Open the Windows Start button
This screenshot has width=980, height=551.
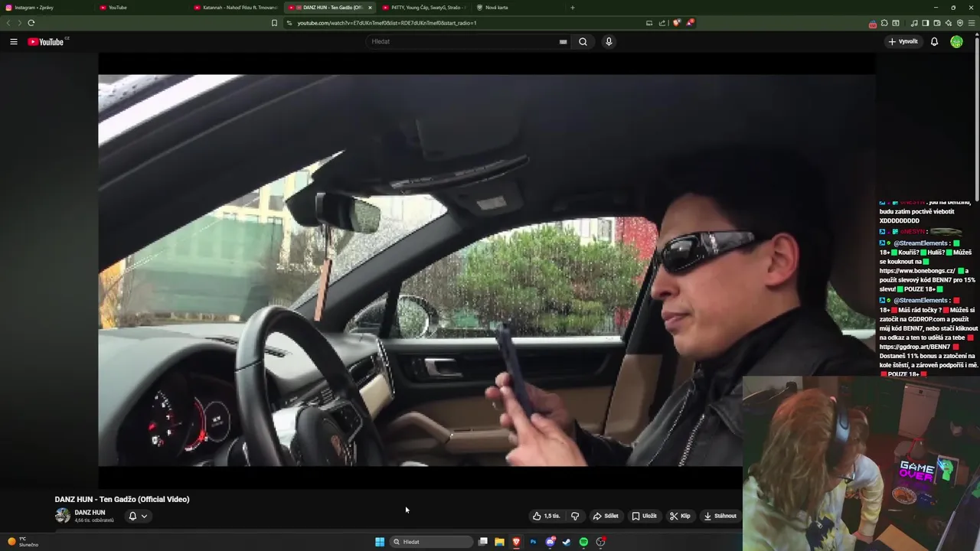(380, 542)
